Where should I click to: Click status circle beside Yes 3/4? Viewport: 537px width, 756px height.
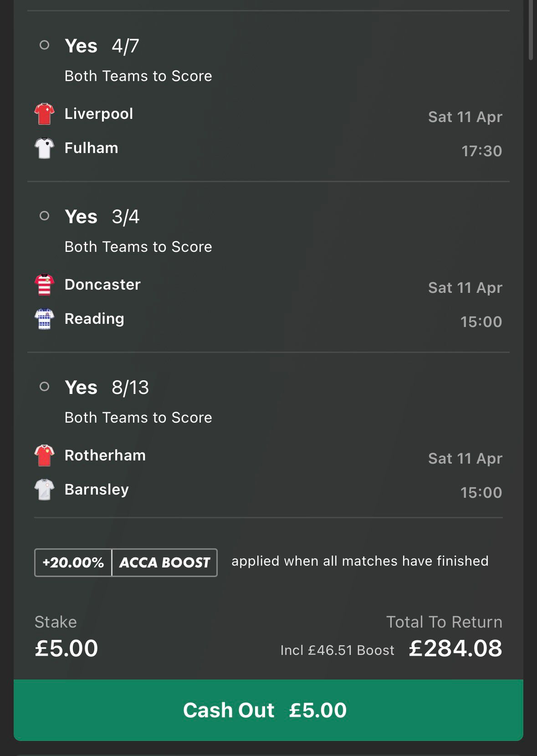pyautogui.click(x=44, y=216)
